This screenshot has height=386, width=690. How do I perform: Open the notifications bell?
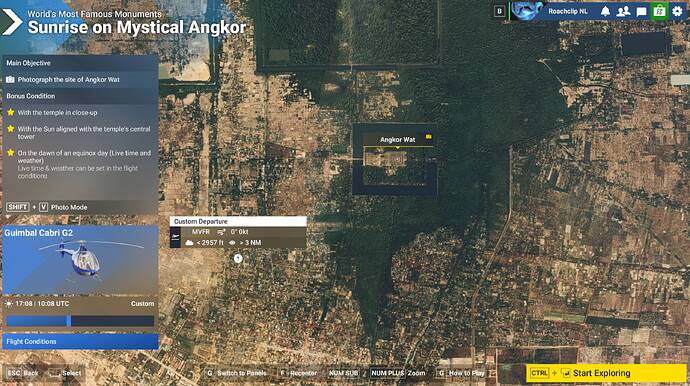point(606,11)
